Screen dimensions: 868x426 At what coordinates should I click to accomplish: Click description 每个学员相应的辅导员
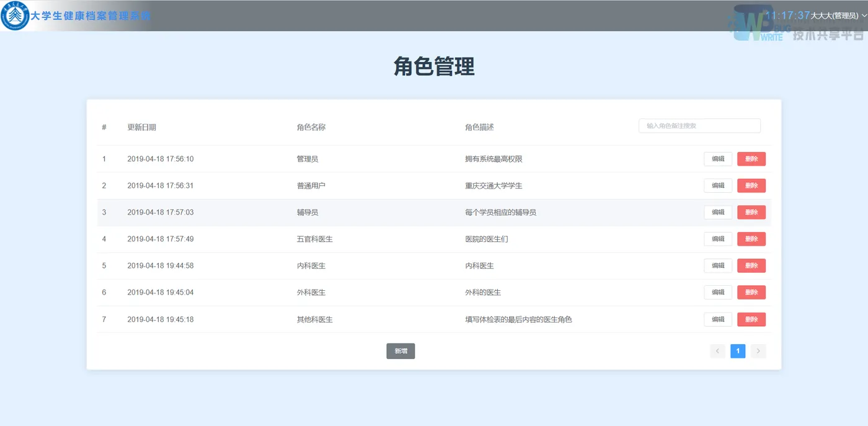[501, 212]
